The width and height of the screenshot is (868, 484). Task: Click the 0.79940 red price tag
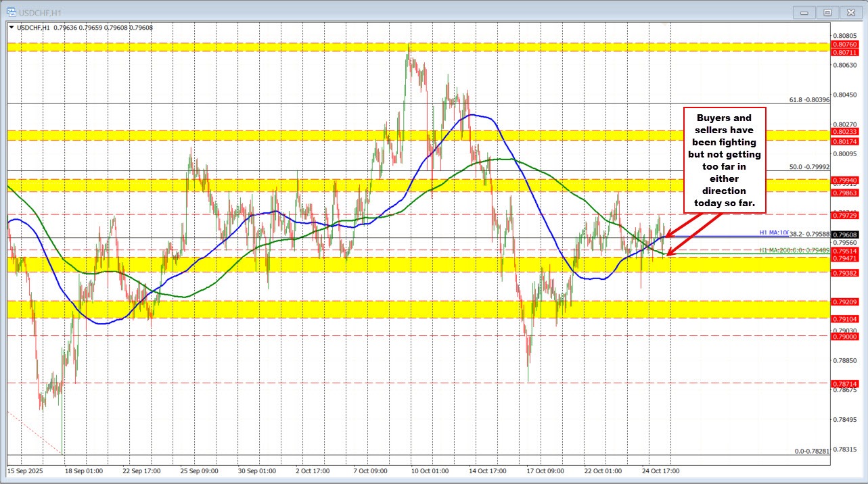point(846,180)
